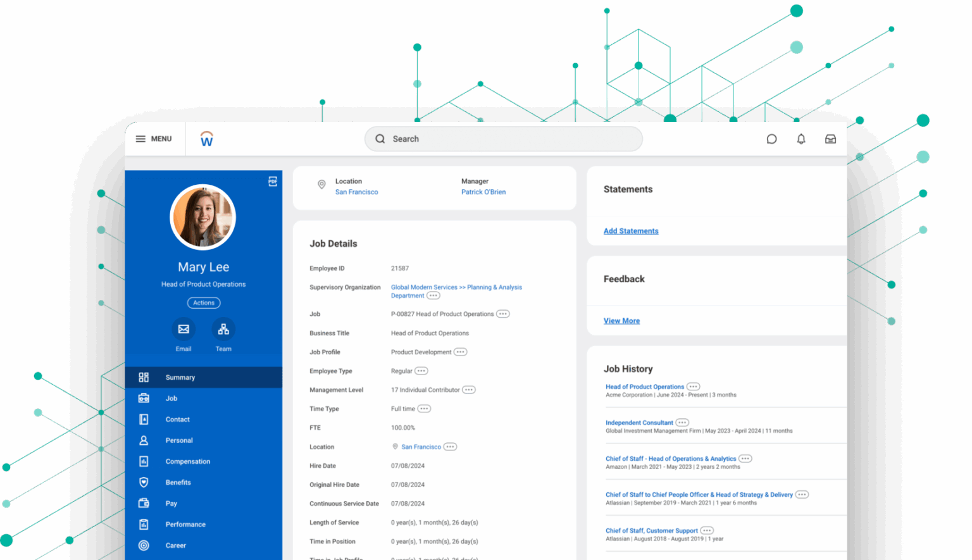
Task: Open the inbox icon
Action: [x=830, y=139]
